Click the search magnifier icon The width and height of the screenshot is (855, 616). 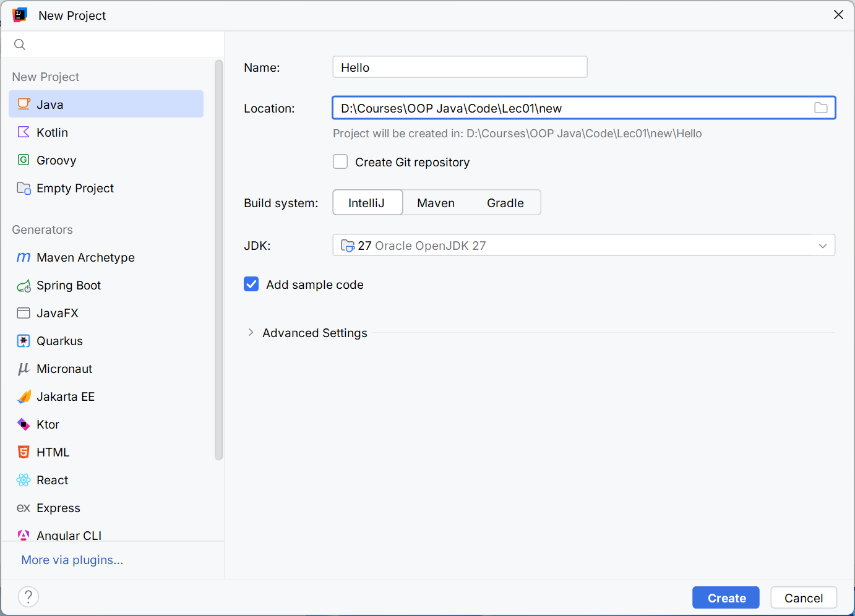point(20,45)
